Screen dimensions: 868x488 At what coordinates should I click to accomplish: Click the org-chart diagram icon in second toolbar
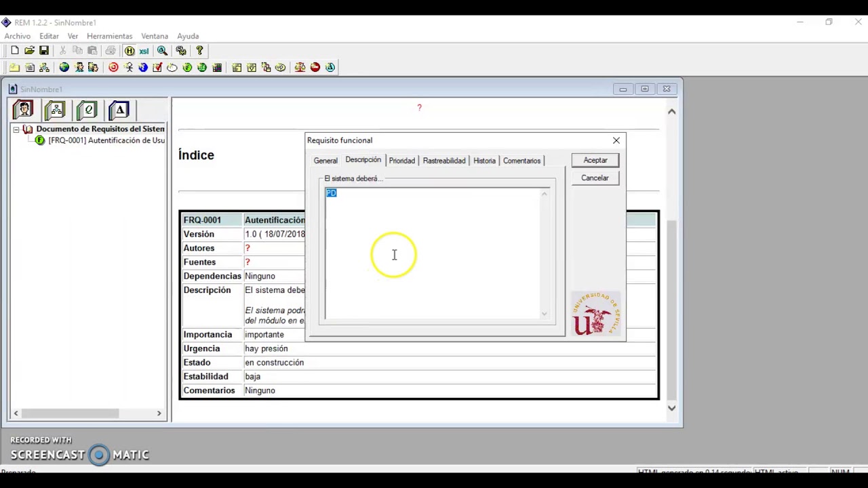[x=44, y=67]
